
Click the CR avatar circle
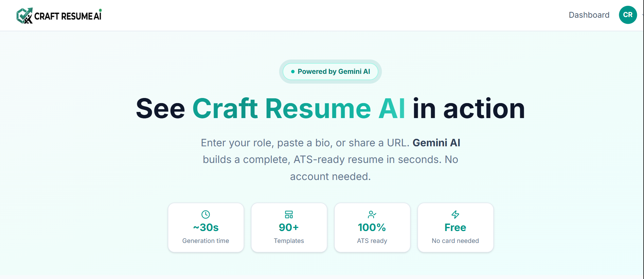pyautogui.click(x=628, y=15)
